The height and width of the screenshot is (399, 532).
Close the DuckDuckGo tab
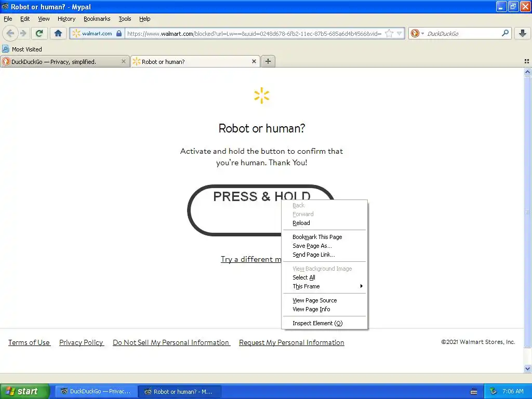tap(124, 61)
